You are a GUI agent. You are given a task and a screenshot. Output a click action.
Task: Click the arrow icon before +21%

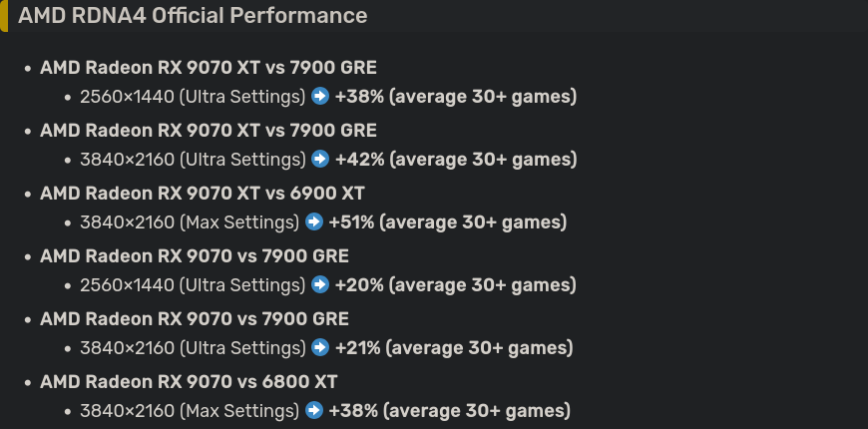click(x=320, y=347)
